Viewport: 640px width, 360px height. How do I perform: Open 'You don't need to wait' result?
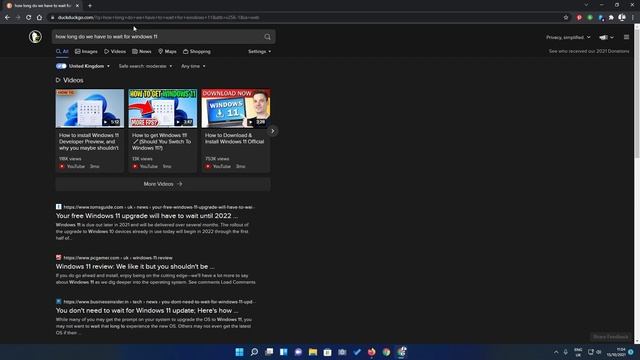(x=147, y=310)
